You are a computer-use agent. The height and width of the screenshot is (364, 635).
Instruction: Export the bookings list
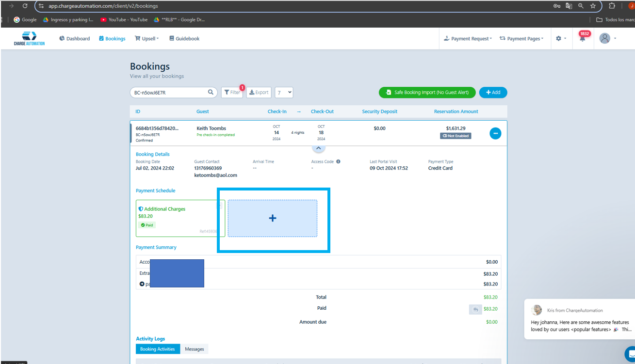259,92
